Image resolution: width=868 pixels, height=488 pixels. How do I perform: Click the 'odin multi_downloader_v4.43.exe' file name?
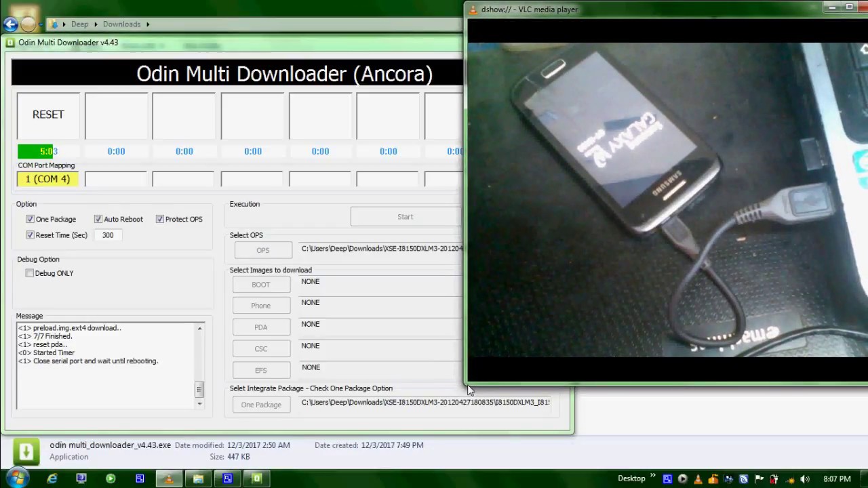110,445
